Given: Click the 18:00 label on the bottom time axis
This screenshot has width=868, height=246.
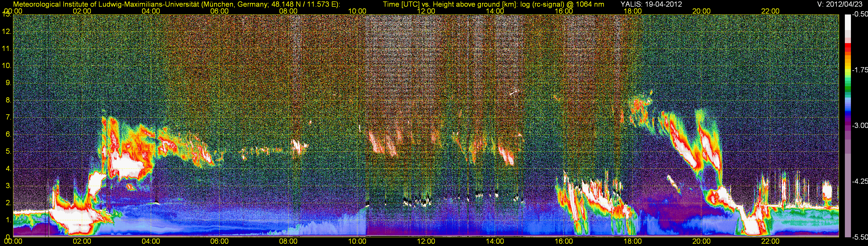Looking at the screenshot, I should [632, 241].
